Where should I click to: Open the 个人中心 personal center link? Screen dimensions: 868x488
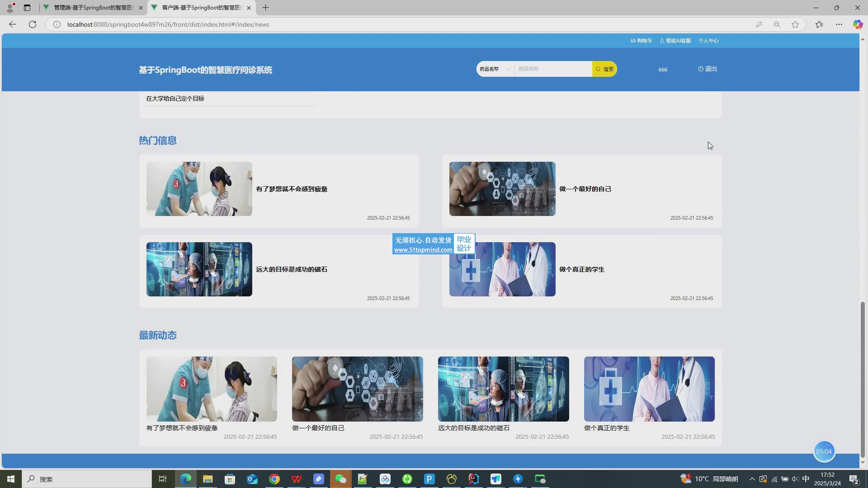(708, 41)
